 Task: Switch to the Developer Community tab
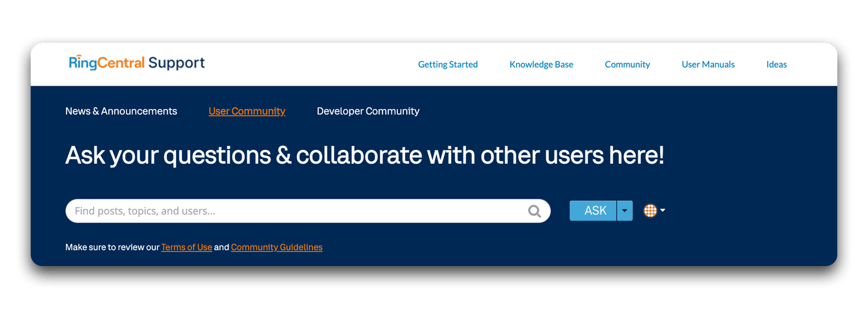tap(368, 111)
